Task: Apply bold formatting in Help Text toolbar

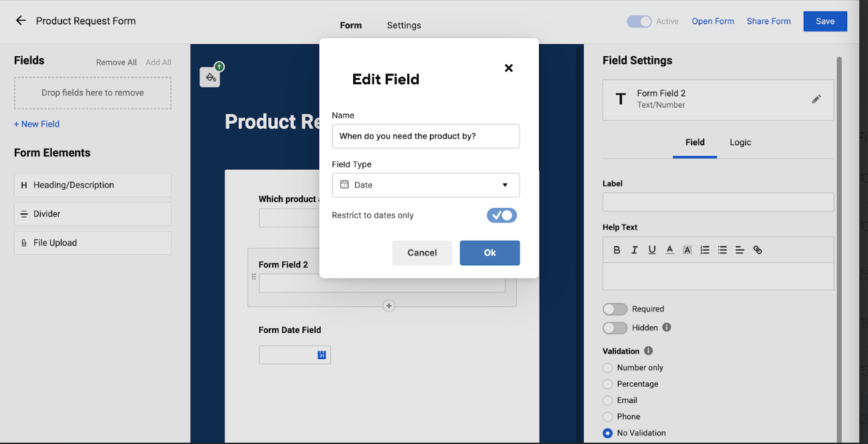Action: (617, 249)
